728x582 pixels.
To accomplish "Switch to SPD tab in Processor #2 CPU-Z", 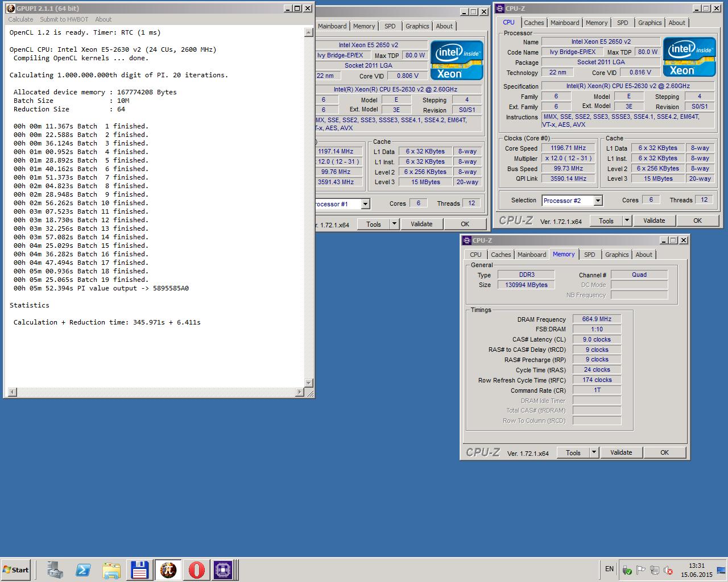I will [623, 23].
